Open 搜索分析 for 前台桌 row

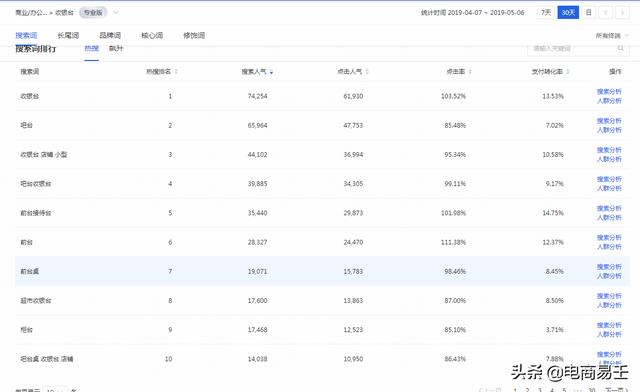(x=609, y=267)
